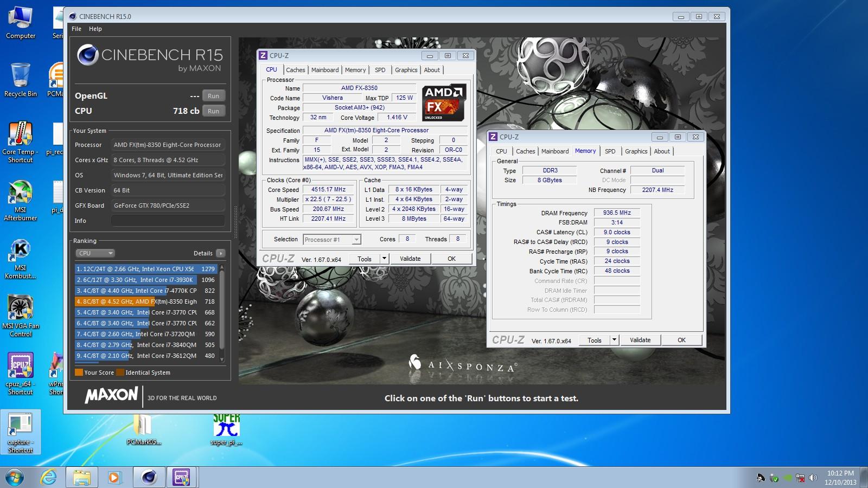Click Validate in the CPU-Z Memory window
868x488 pixels.
click(640, 340)
